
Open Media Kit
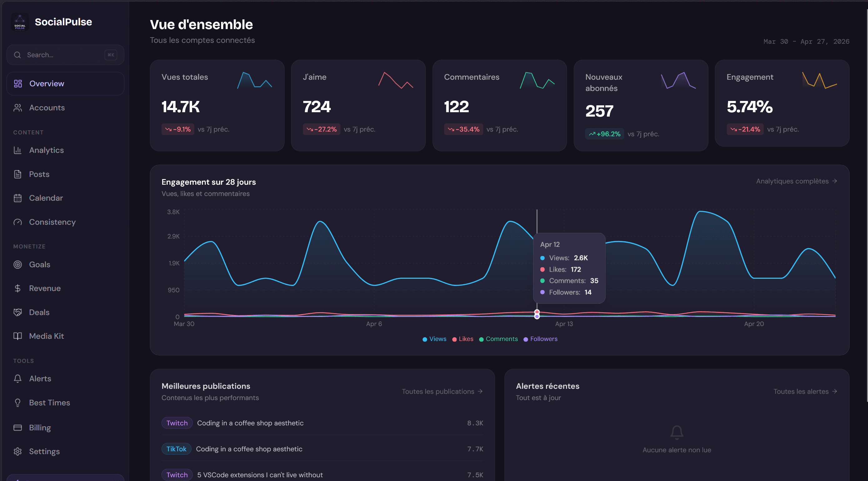(x=65, y=336)
